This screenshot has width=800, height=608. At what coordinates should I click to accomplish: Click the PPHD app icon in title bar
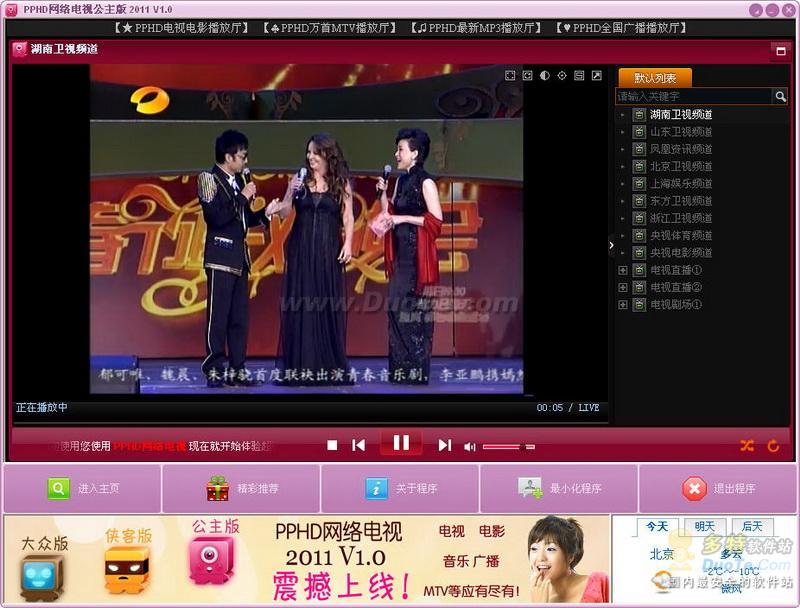click(11, 9)
